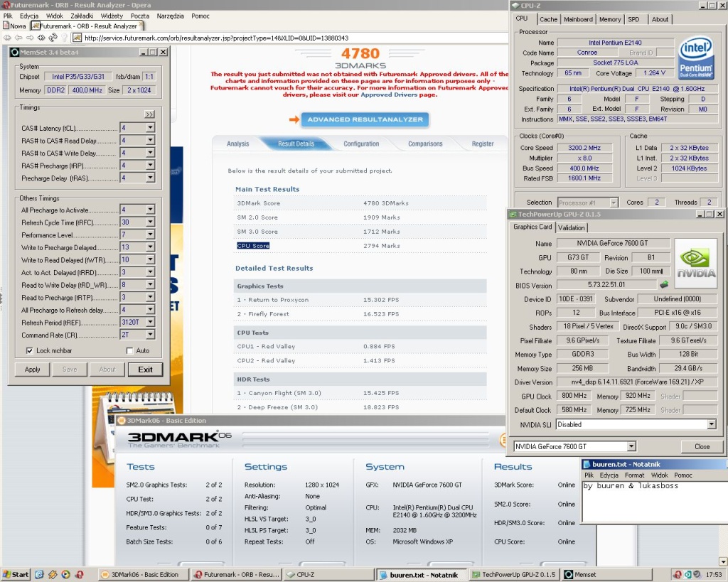Click the Opera rewind navigation icon
Screen dimensions: 728x582
click(x=7, y=38)
